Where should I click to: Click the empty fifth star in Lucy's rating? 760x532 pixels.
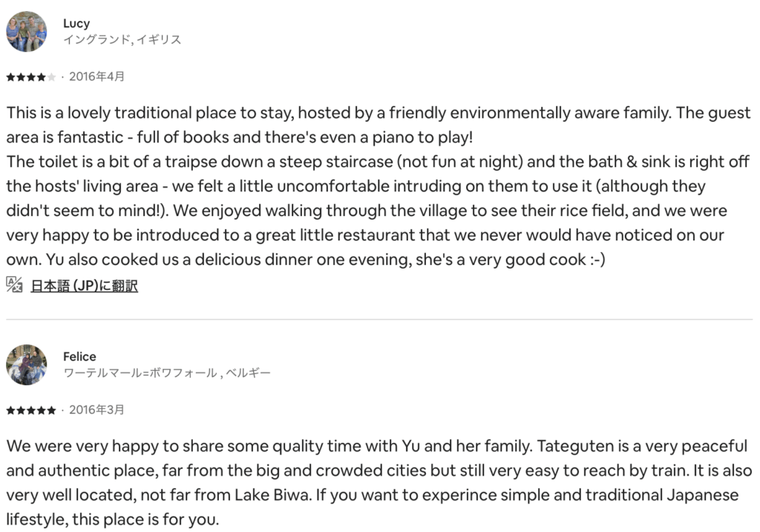(51, 76)
